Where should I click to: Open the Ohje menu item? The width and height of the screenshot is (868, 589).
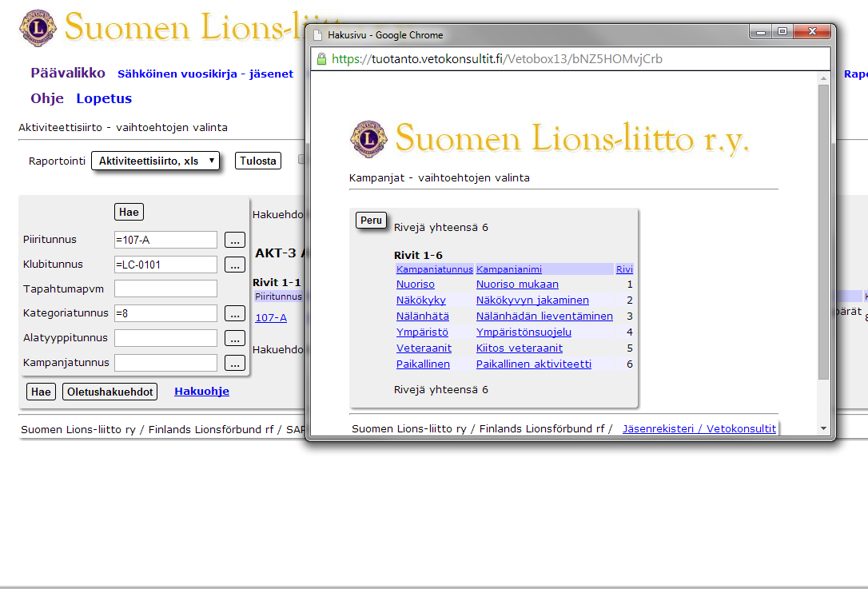click(x=47, y=98)
